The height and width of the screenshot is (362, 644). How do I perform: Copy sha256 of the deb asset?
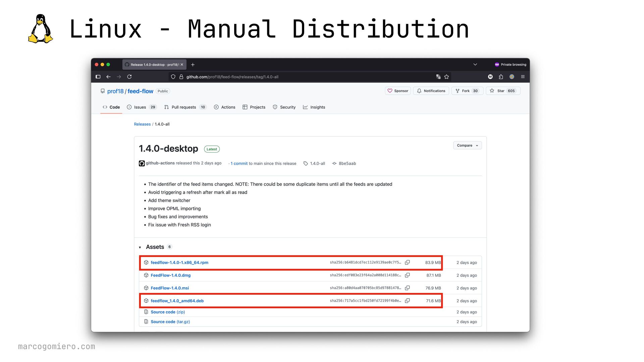[407, 301]
